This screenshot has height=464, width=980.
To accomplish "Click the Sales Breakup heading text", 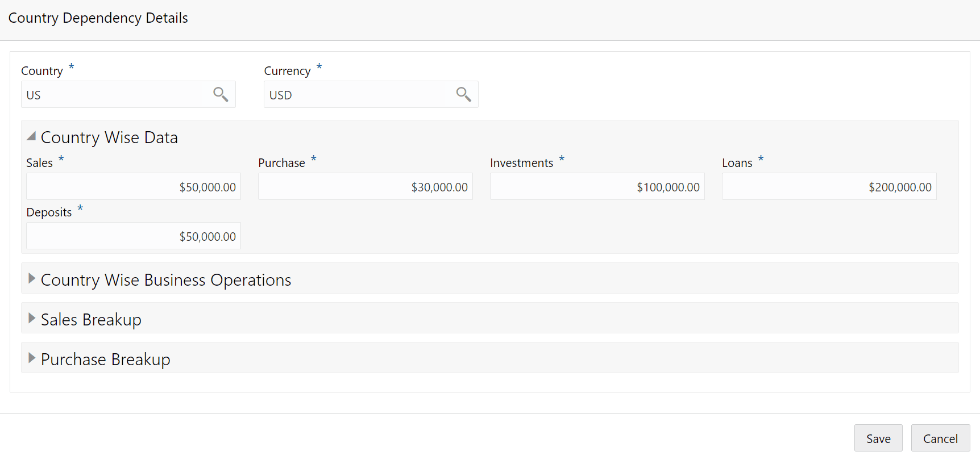I will click(x=91, y=320).
